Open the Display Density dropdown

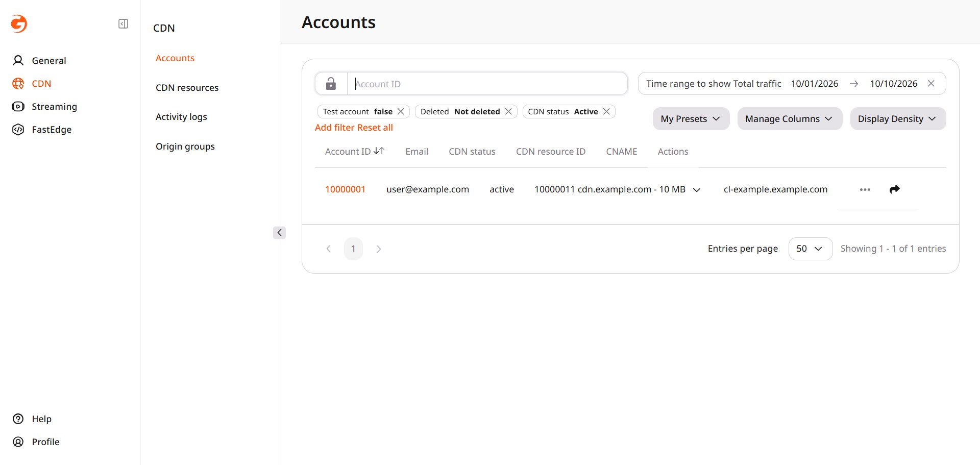(898, 119)
